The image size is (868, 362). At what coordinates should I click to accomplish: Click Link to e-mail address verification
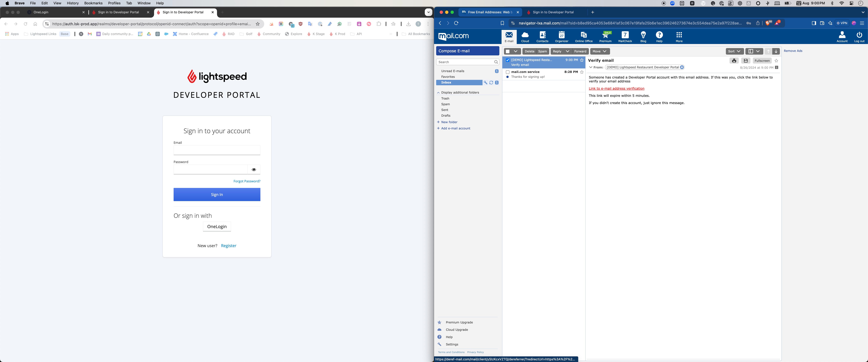616,88
